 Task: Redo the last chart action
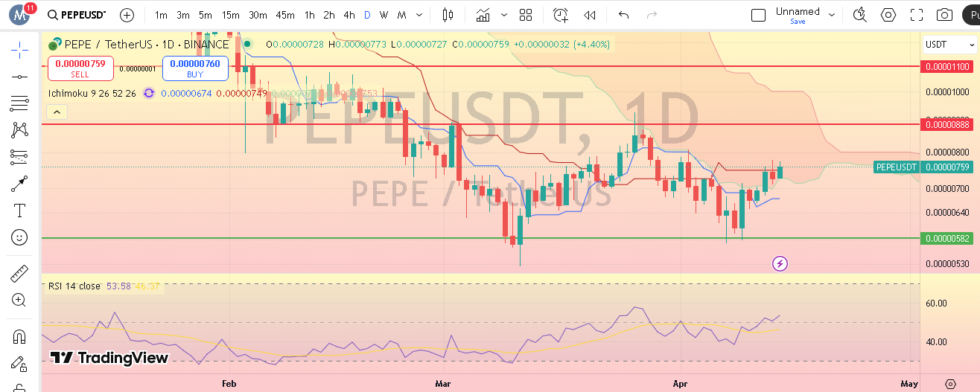[x=652, y=15]
